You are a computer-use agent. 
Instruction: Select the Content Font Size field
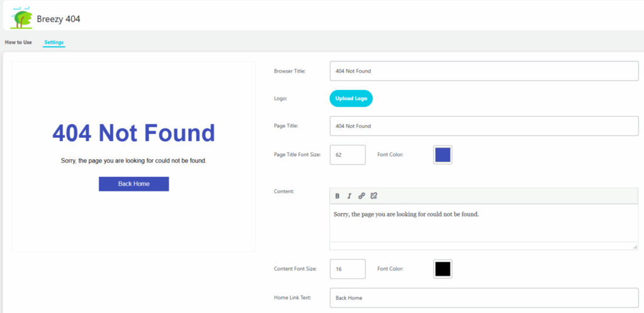(x=347, y=269)
